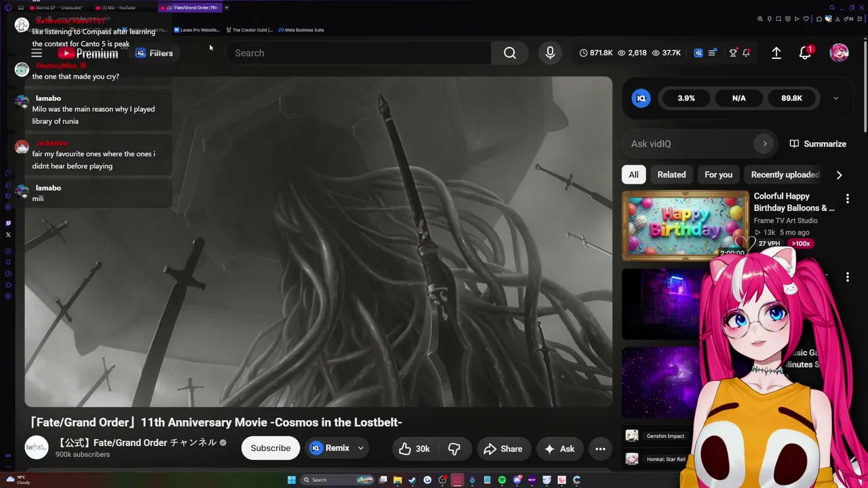The image size is (868, 488).
Task: Open the YouTube guide hamburger menu
Action: click(x=37, y=53)
